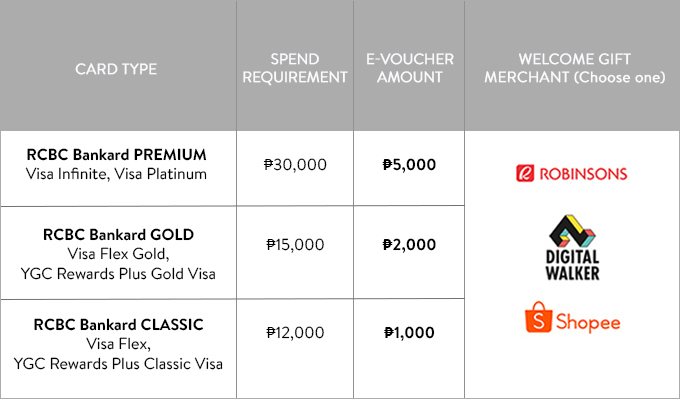This screenshot has width=680, height=399.
Task: Click the SPEND REQUIREMENT column header
Action: pyautogui.click(x=295, y=68)
